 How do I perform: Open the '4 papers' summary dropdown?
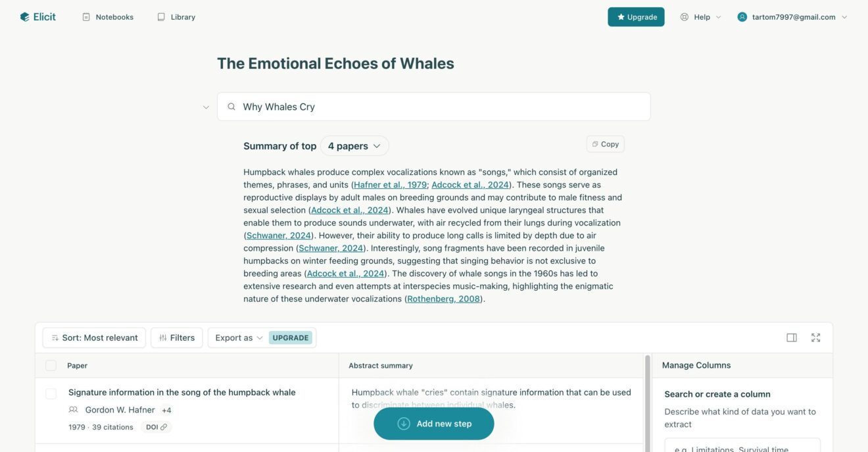(x=354, y=145)
